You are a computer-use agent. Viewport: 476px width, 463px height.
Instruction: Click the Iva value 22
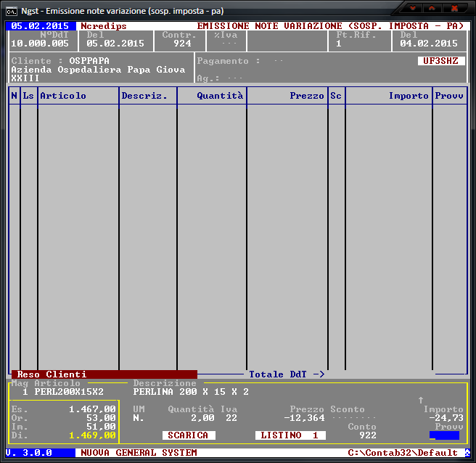(231, 418)
